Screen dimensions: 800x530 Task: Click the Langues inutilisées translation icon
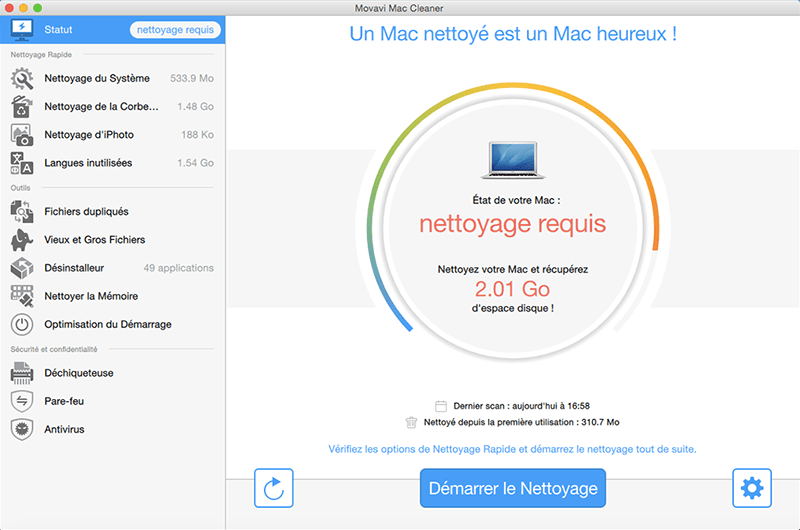click(x=22, y=163)
